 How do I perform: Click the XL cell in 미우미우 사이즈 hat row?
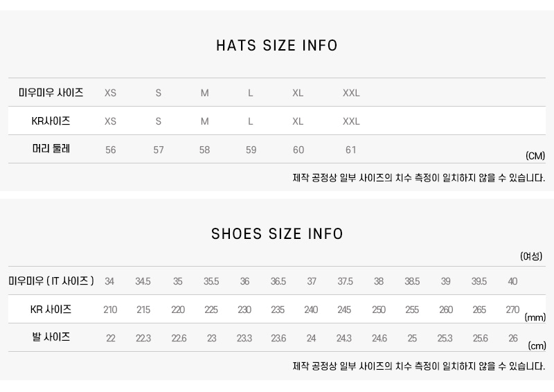coord(298,93)
